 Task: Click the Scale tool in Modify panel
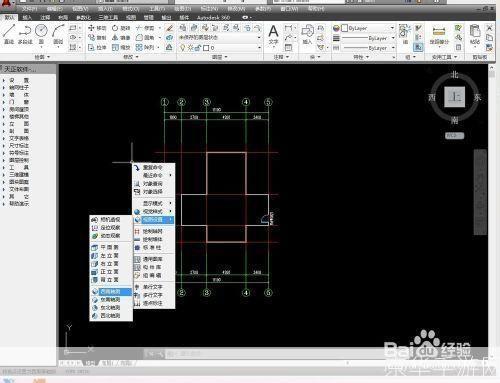[x=121, y=47]
